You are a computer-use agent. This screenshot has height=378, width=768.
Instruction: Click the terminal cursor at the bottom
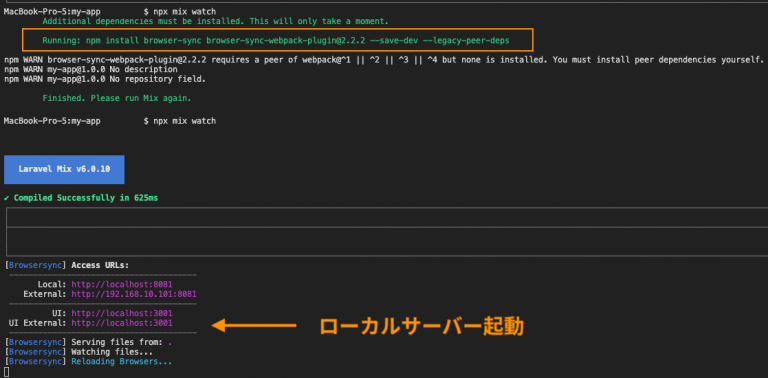(6, 372)
